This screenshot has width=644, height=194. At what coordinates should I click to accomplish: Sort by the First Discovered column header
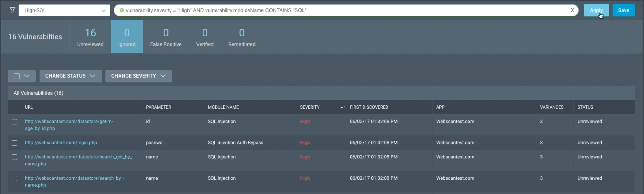pyautogui.click(x=369, y=107)
